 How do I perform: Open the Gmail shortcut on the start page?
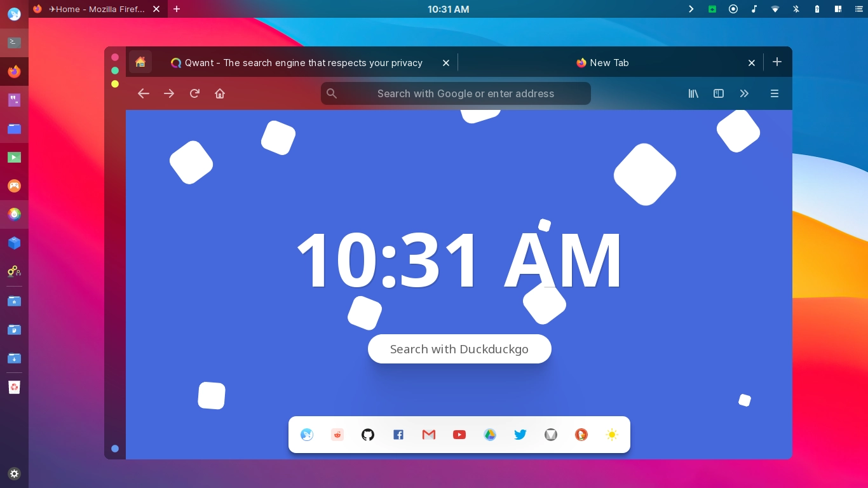pos(429,435)
